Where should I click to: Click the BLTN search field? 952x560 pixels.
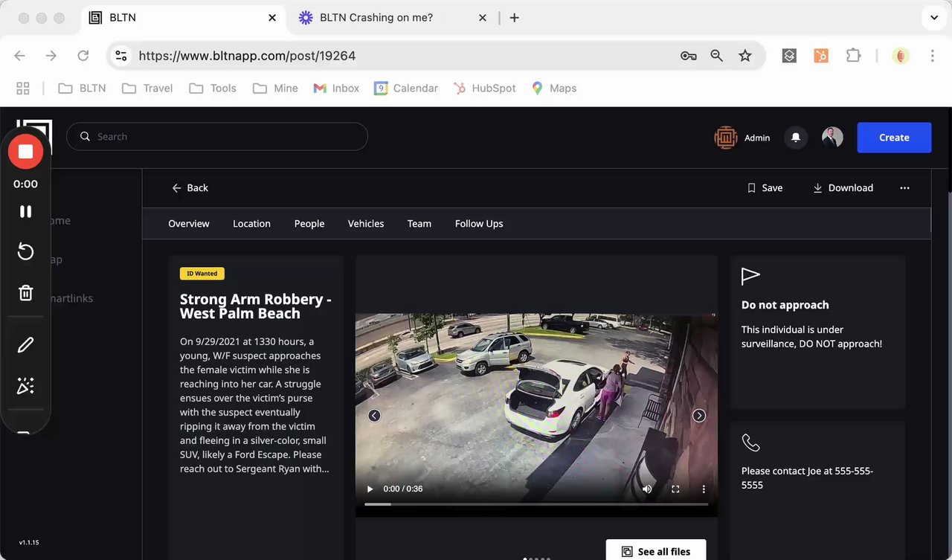217,137
